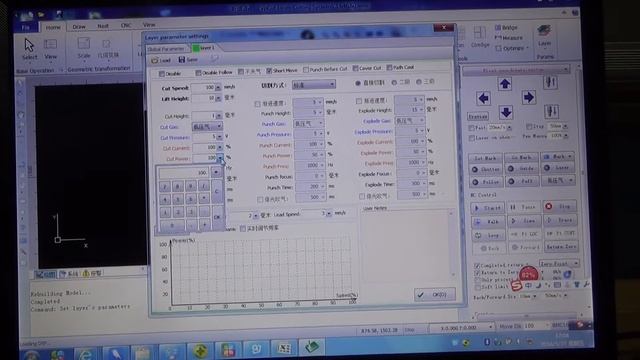Open Internet Explorer from taskbar

(x=85, y=353)
